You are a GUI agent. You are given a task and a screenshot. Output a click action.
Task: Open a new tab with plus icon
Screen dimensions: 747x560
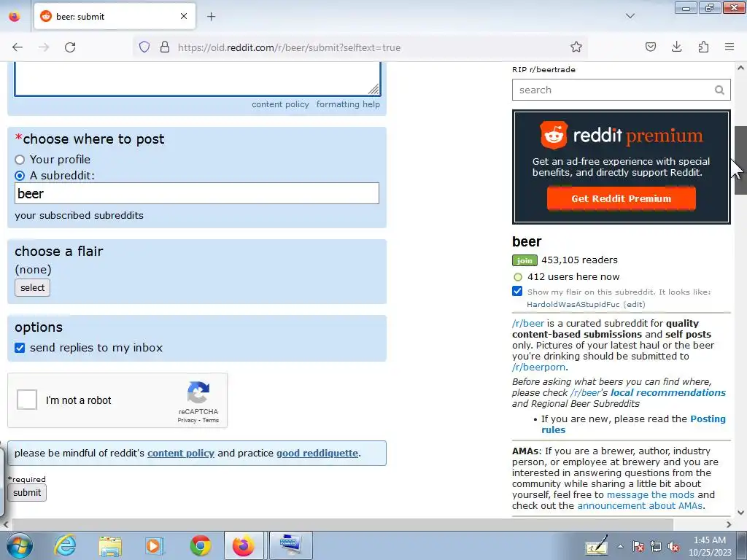point(211,17)
